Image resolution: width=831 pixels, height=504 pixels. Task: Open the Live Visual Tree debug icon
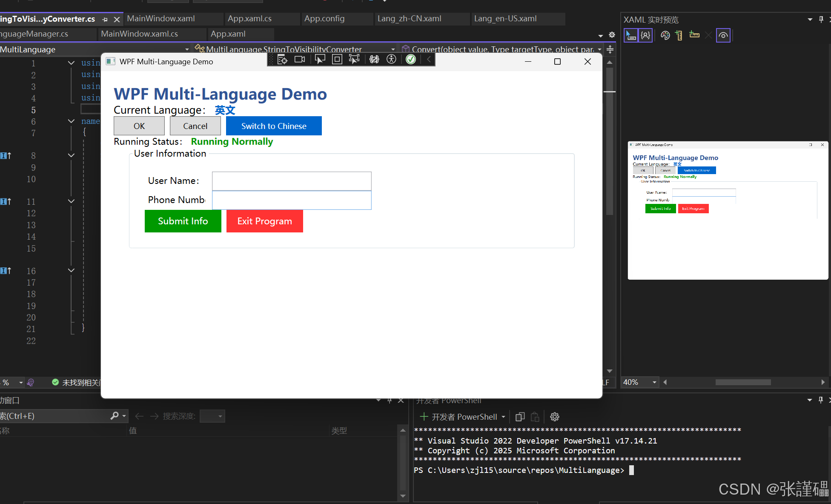[282, 60]
